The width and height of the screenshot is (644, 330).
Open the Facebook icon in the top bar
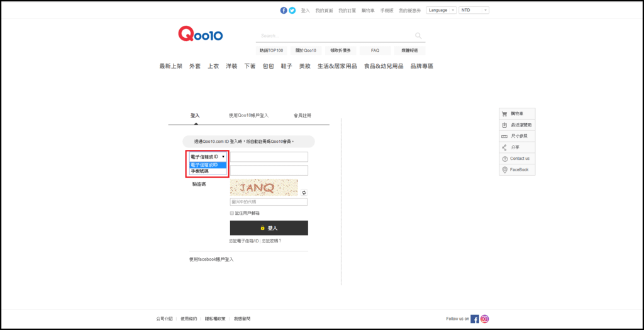click(x=284, y=10)
